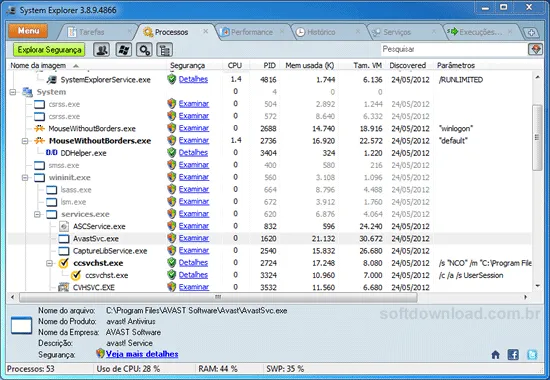550x380 pixels.
Task: Click the scroll right arrow
Action: click(x=525, y=297)
